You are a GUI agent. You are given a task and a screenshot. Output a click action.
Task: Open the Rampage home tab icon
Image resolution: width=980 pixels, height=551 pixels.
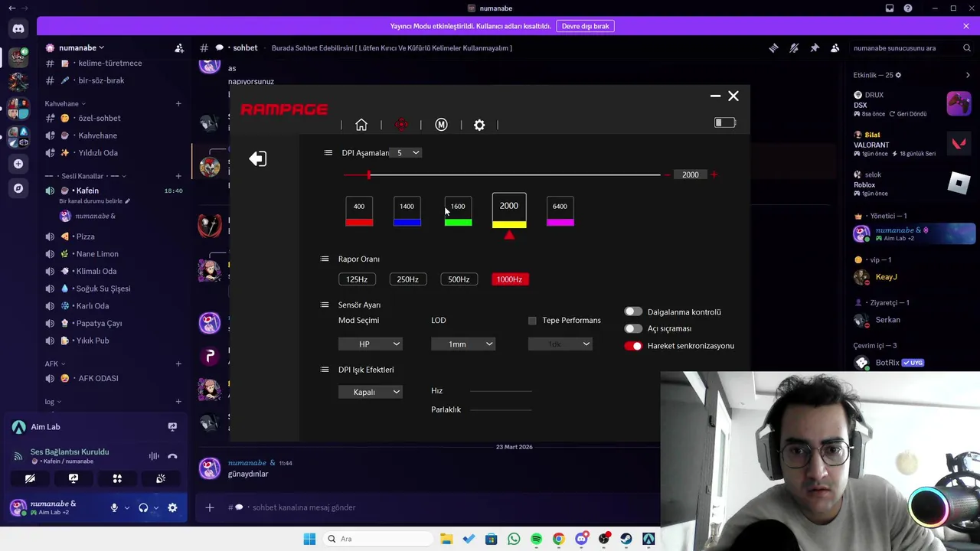point(361,125)
